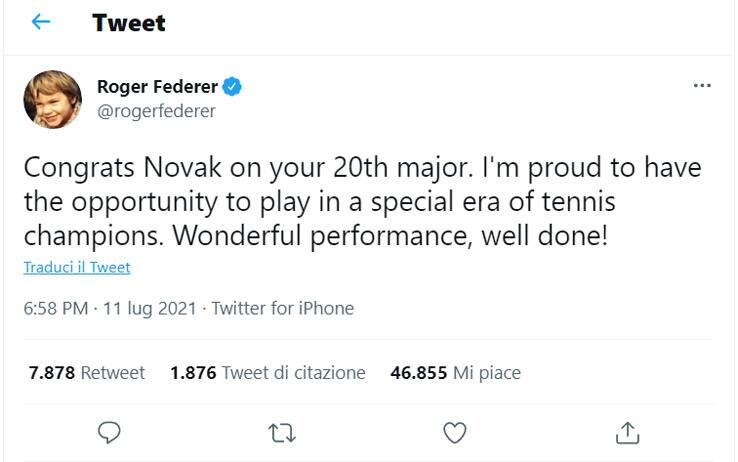View the 1.876 Tweet di citazione list
Viewport: 738px width, 462px height.
(268, 373)
